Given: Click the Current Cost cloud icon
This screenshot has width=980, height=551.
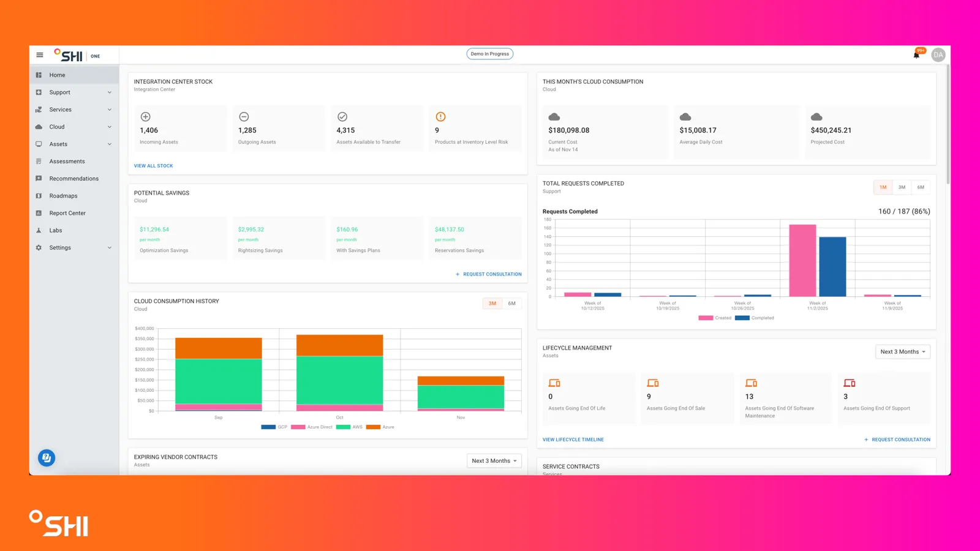Looking at the screenshot, I should [554, 116].
